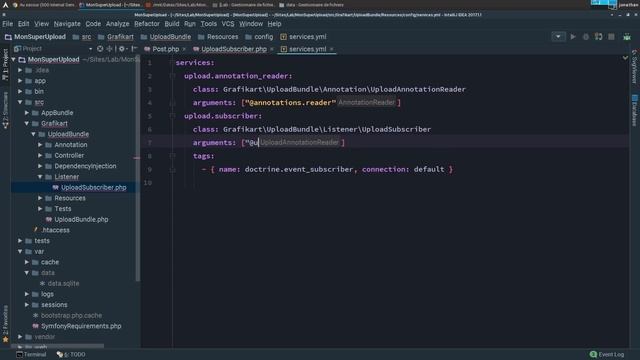Collapse the Listener folder arrow
640x360 pixels.
point(40,177)
